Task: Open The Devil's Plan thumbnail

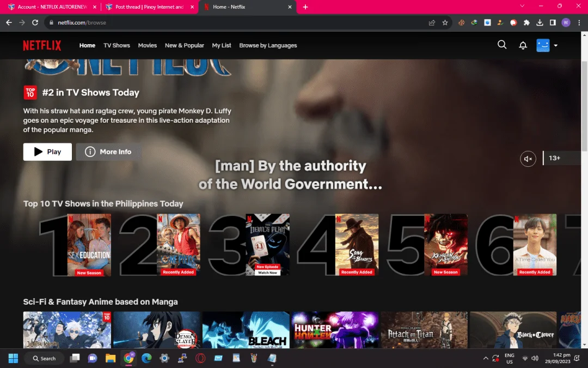Action: pyautogui.click(x=268, y=245)
